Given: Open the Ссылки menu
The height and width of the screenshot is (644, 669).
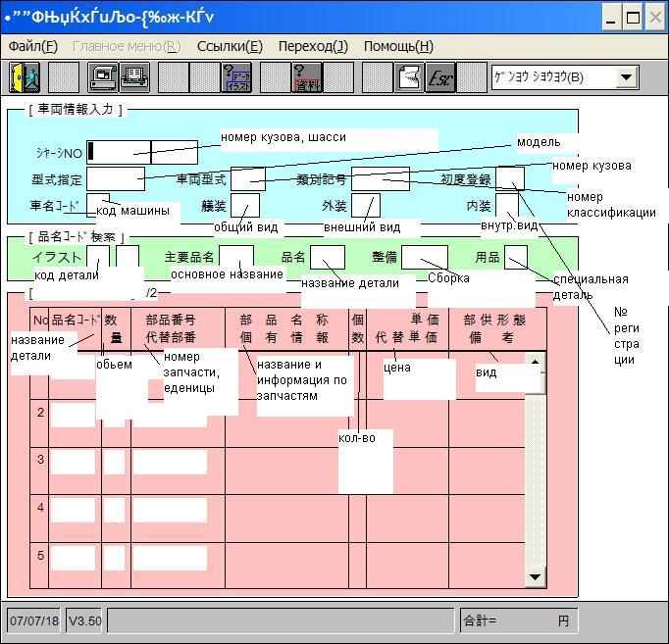Looking at the screenshot, I should tap(230, 46).
